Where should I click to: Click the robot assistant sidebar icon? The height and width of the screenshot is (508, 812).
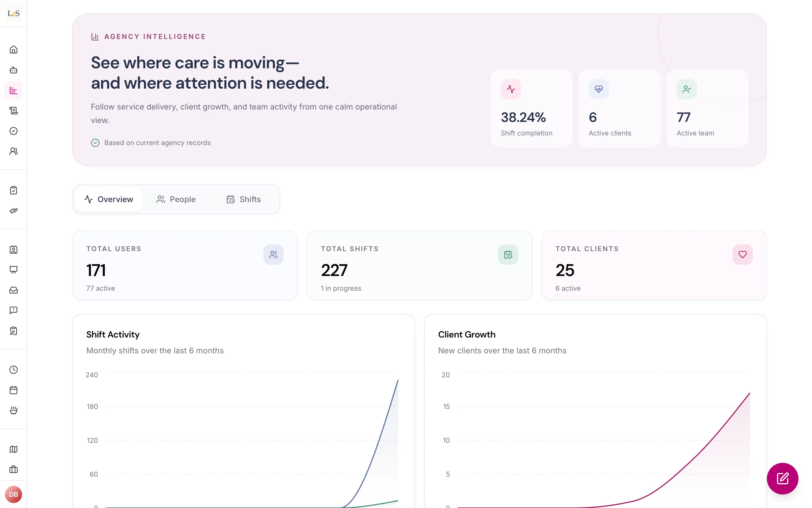click(14, 70)
